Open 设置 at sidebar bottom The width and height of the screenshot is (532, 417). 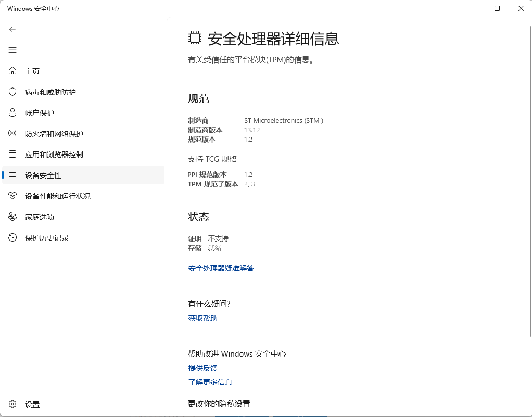(83, 404)
